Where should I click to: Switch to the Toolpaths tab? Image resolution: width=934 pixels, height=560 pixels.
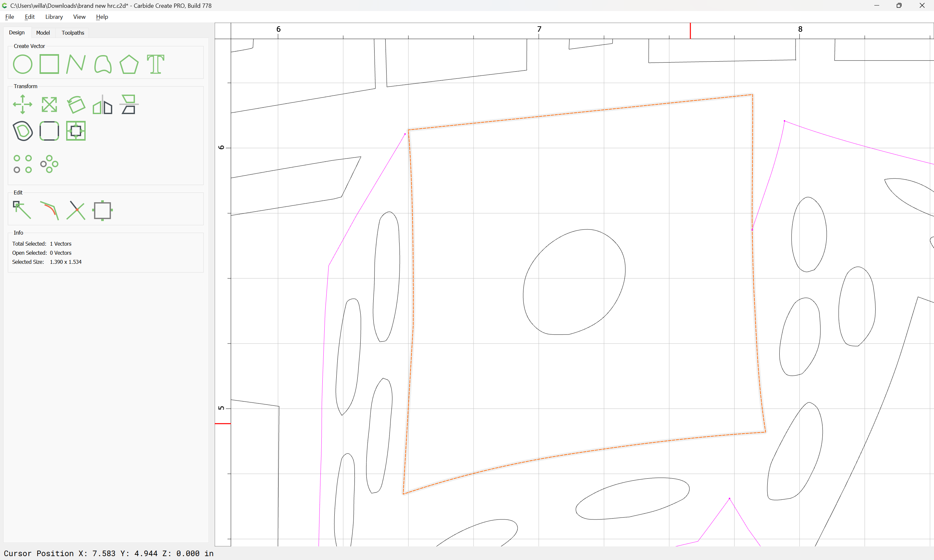[73, 33]
